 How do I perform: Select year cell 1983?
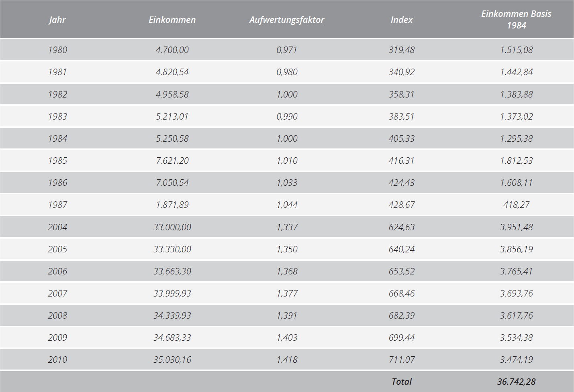click(57, 116)
